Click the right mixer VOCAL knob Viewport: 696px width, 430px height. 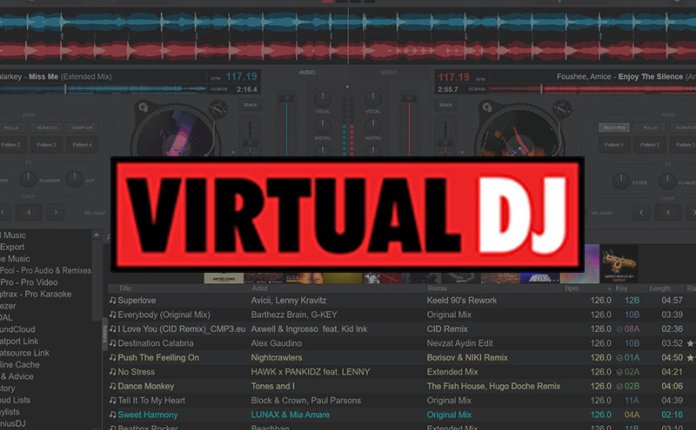[x=373, y=99]
